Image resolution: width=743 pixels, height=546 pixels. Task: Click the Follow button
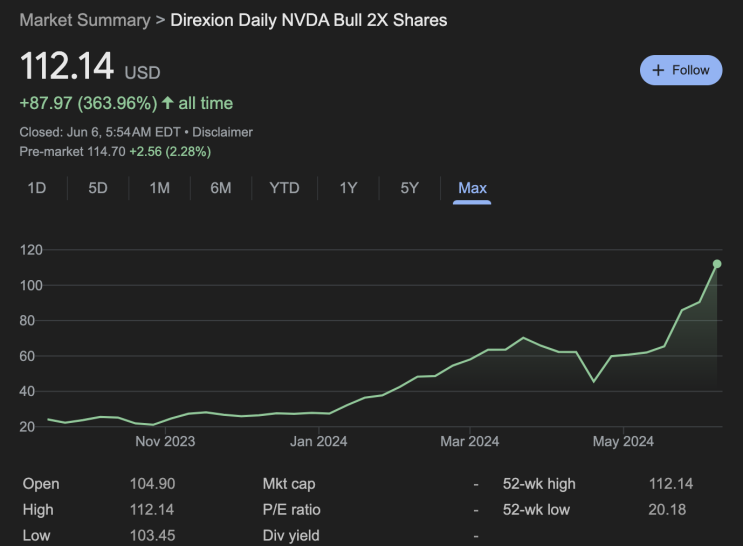point(681,70)
